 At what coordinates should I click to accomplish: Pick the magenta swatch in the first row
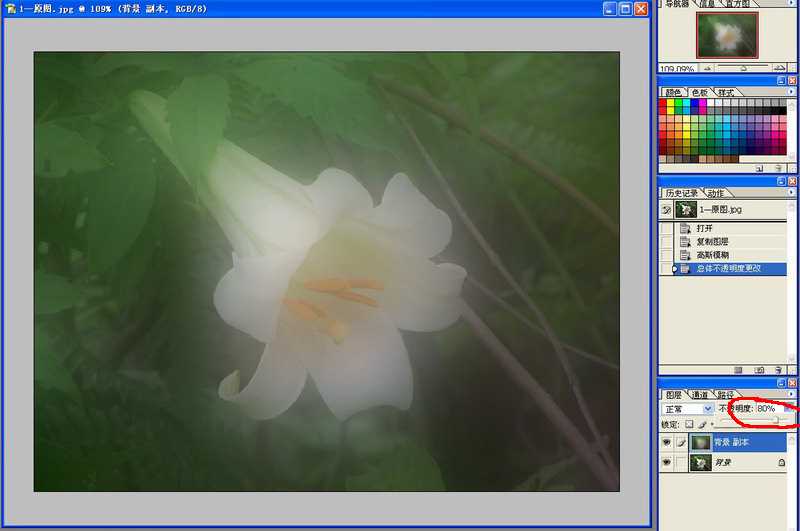702,103
